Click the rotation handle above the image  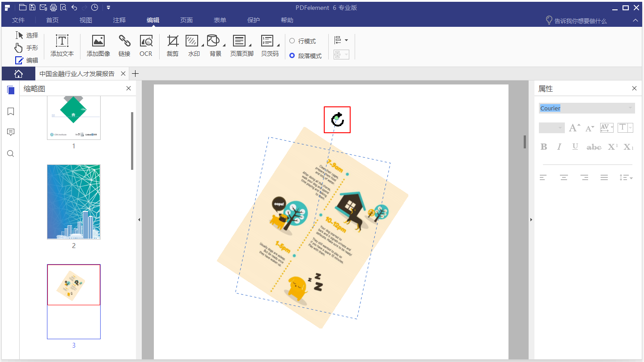(337, 119)
